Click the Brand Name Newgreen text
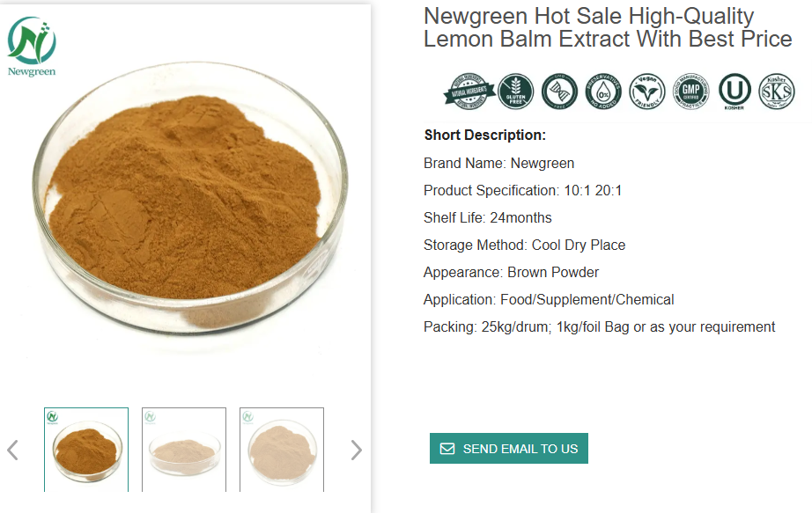The width and height of the screenshot is (812, 513). click(498, 163)
